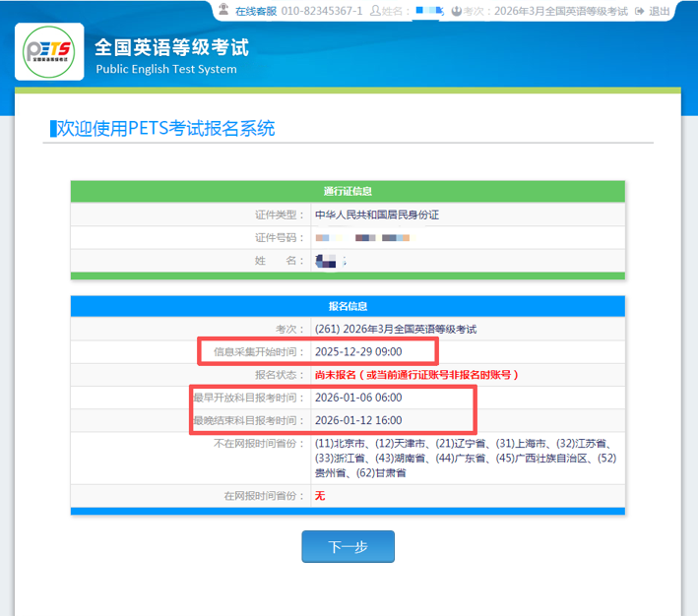The height and width of the screenshot is (616, 698).
Task: Click the 全国英语等级考试 site title
Action: 171,47
